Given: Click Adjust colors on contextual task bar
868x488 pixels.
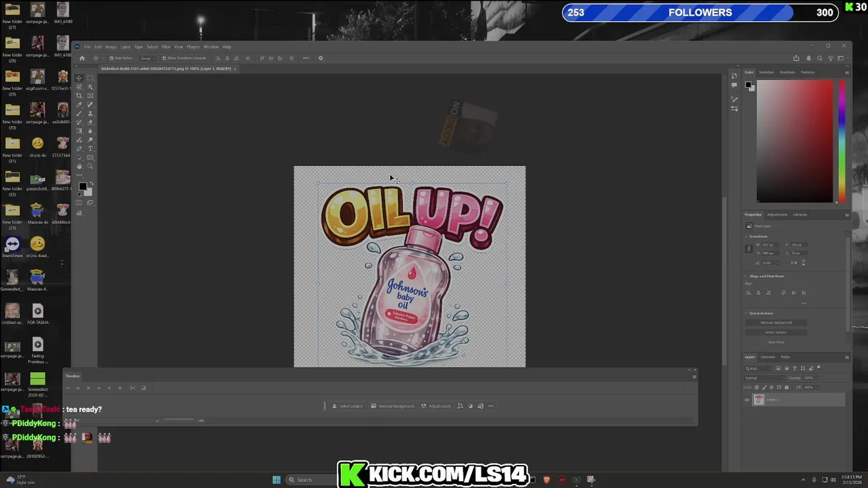Looking at the screenshot, I should point(436,406).
